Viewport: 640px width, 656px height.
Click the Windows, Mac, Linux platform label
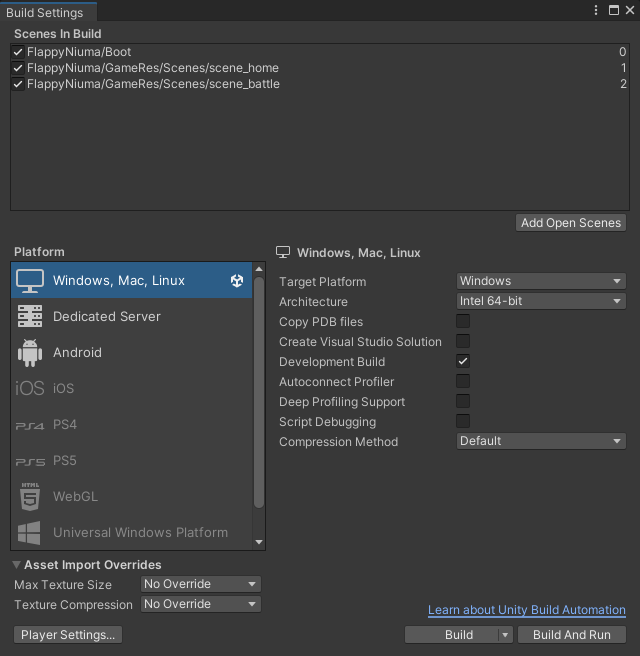119,280
